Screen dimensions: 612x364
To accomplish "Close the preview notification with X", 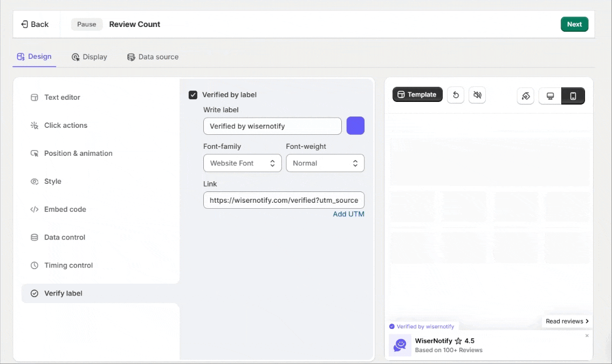I will [x=587, y=335].
